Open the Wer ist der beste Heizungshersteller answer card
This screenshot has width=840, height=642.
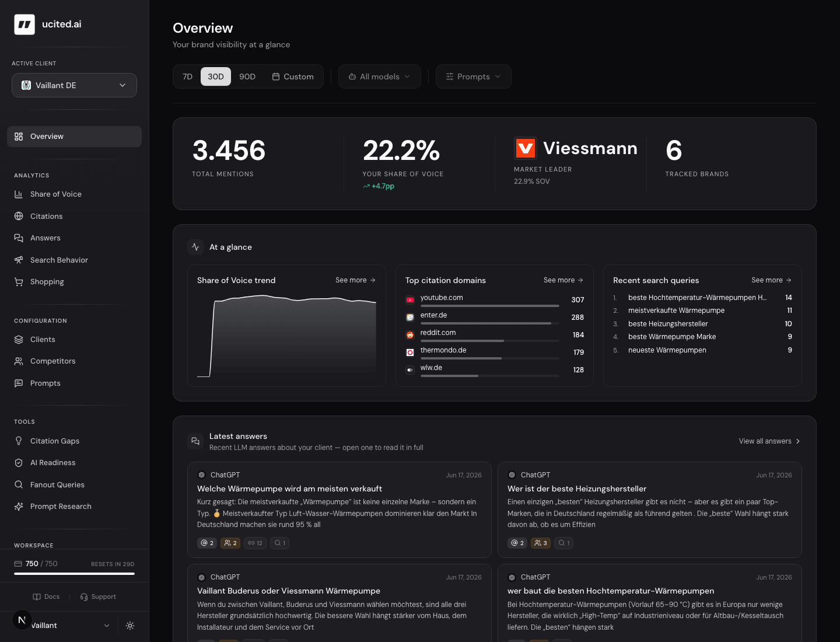click(x=650, y=510)
